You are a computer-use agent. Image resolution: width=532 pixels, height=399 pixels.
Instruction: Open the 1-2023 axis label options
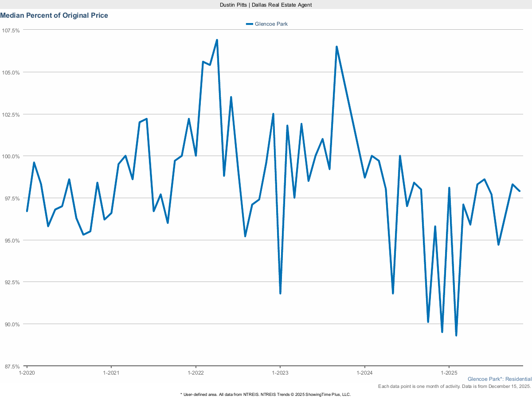[x=280, y=373]
